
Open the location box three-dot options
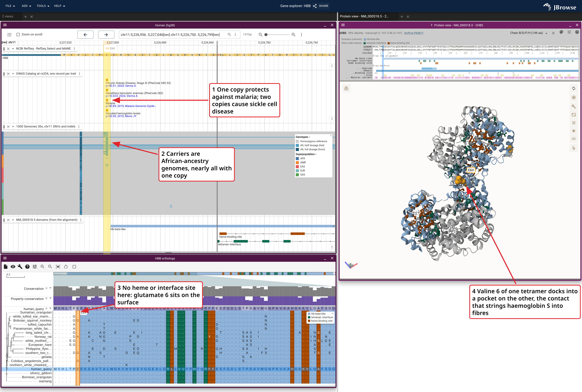[x=235, y=35]
